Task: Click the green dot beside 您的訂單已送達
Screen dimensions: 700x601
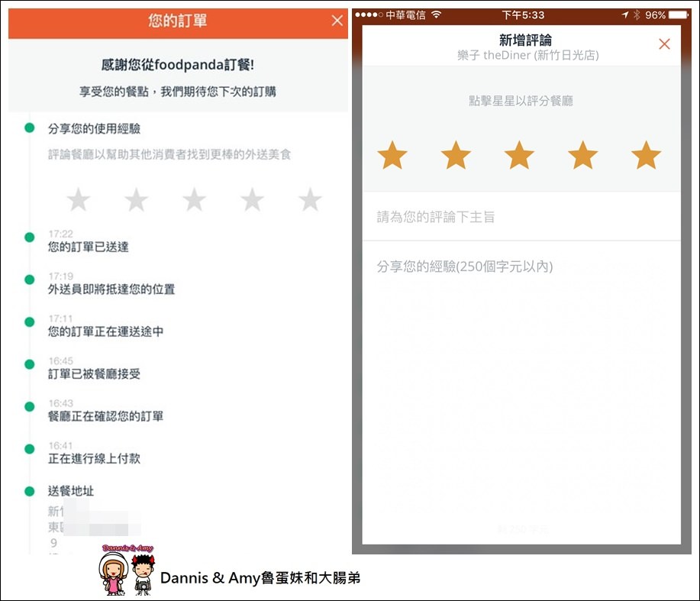Action: pyautogui.click(x=30, y=237)
